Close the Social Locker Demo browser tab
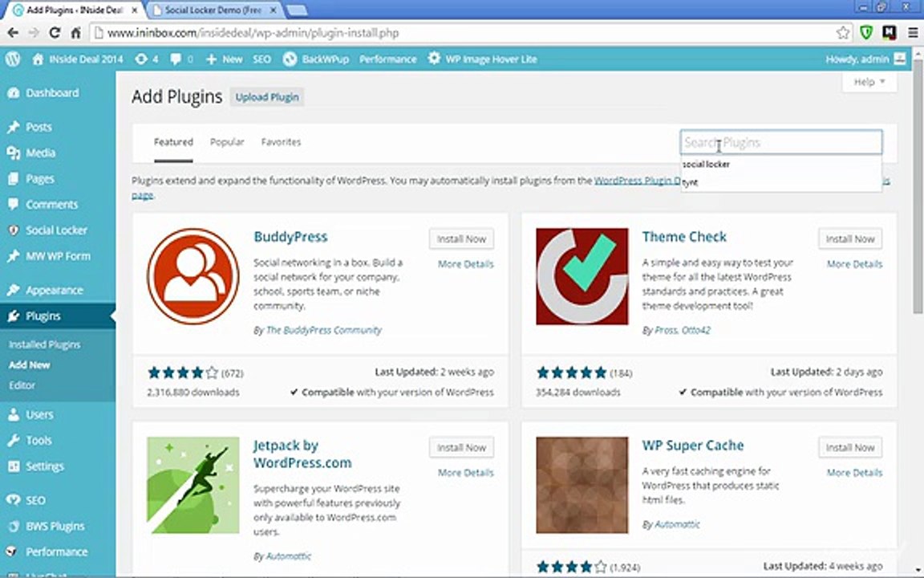This screenshot has height=578, width=924. pos(274,10)
